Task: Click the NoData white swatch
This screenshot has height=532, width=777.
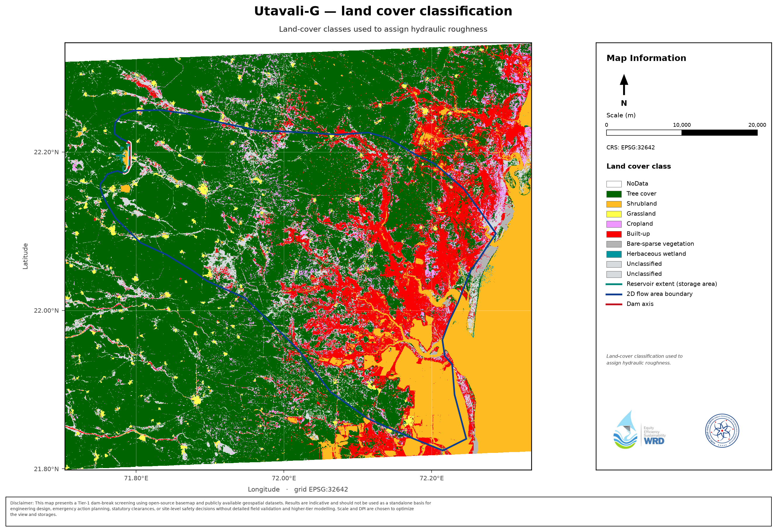Action: tap(614, 184)
